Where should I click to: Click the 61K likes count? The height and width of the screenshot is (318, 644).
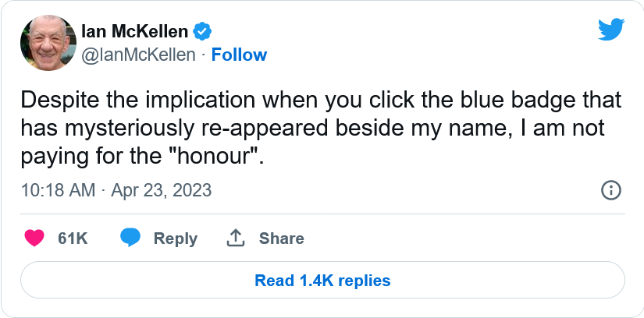pos(73,238)
